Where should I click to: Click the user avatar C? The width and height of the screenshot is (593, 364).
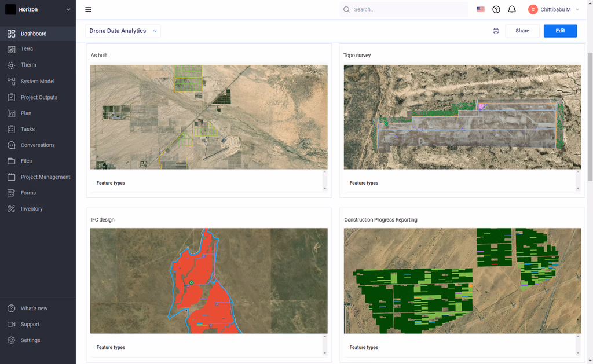click(533, 9)
